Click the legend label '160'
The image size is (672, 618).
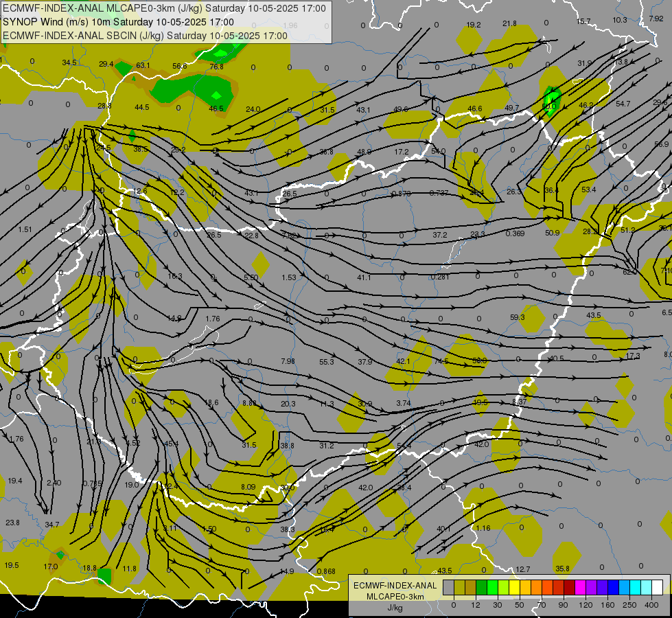607,605
